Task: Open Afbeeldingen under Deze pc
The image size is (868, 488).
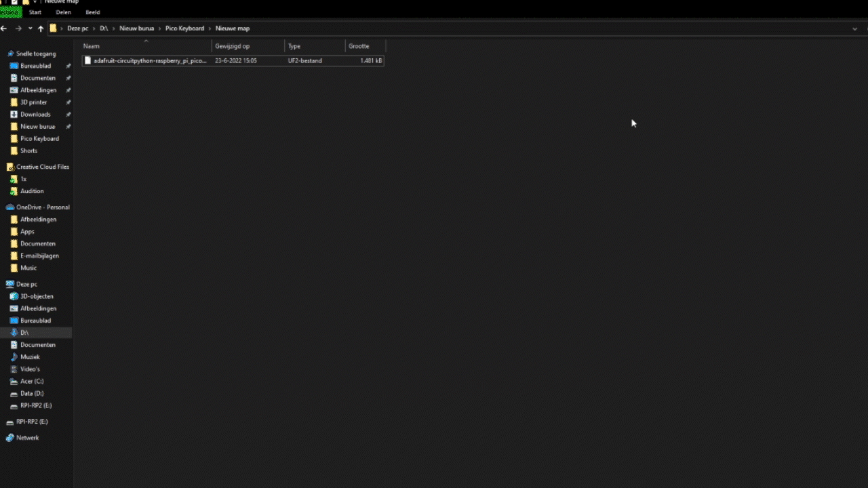Action: [x=39, y=308]
